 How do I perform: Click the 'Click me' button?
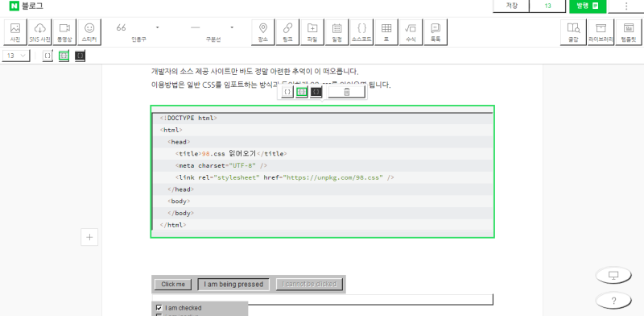point(173,285)
